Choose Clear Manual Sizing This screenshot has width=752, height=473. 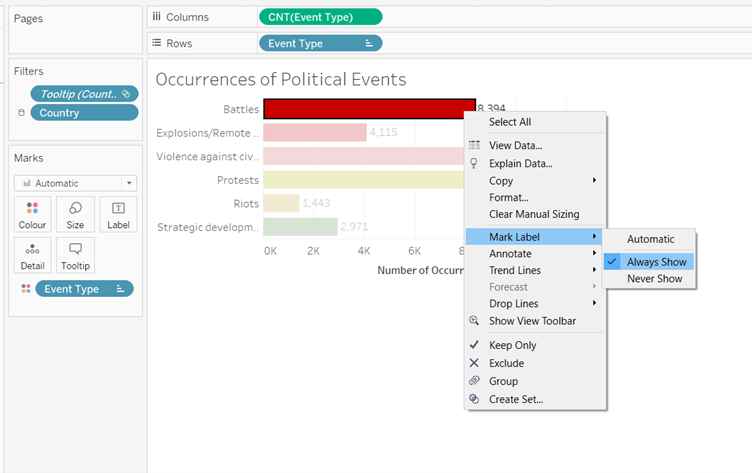(534, 214)
